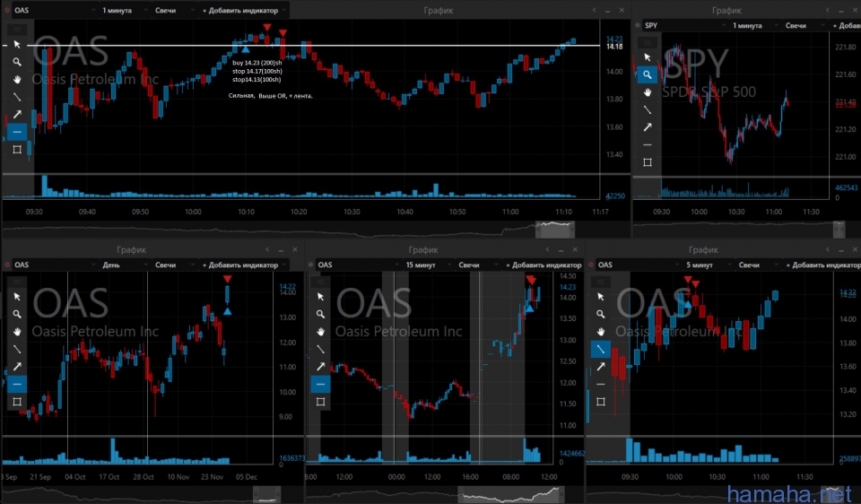Screen dimensions: 861x504
Task: Toggle the red link dot beside OAS in 1-minute chart
Action: click(7, 11)
